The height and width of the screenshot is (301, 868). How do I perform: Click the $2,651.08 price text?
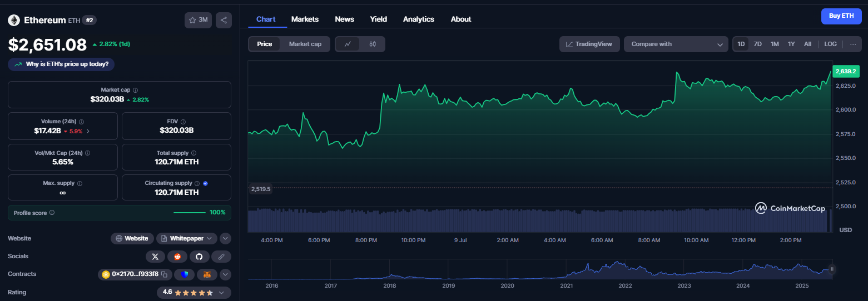click(x=47, y=44)
